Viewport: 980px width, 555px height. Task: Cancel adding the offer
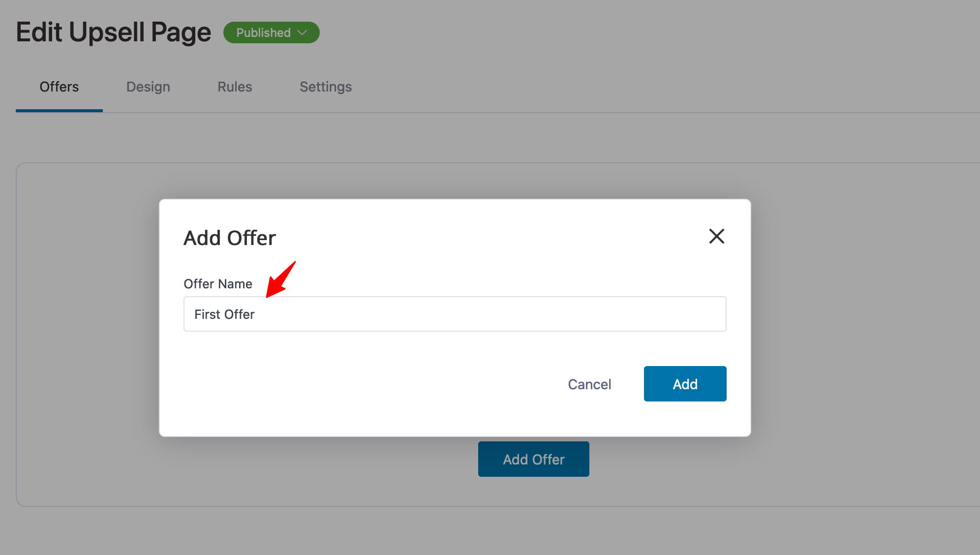589,384
